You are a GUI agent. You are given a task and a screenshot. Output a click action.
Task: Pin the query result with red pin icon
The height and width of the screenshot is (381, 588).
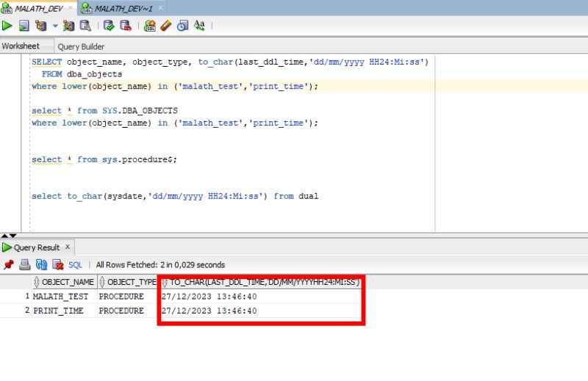point(9,265)
